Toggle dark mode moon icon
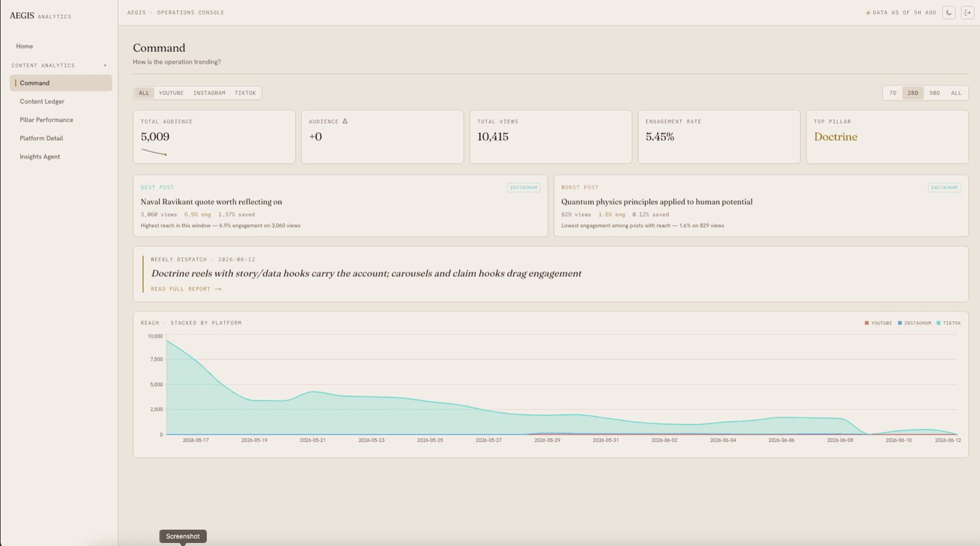This screenshot has height=546, width=980. point(949,12)
